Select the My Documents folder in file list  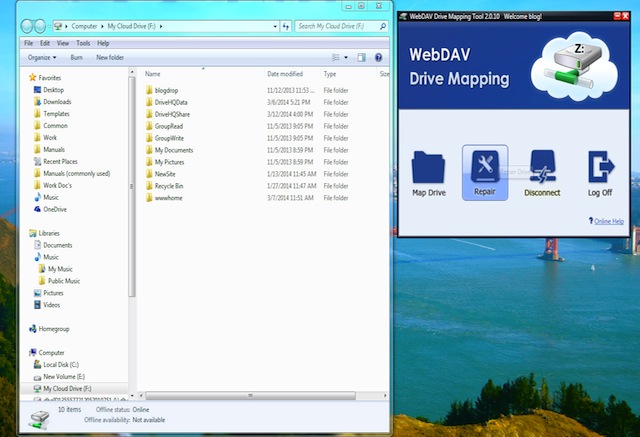pyautogui.click(x=173, y=150)
